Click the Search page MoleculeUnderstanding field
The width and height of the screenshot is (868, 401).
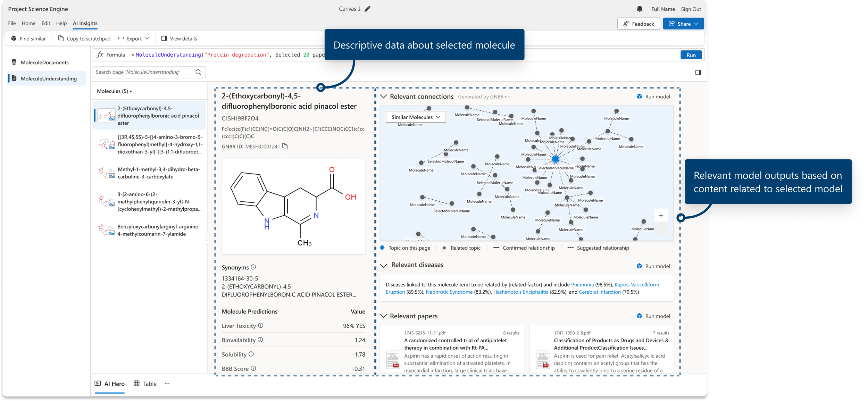tap(142, 72)
